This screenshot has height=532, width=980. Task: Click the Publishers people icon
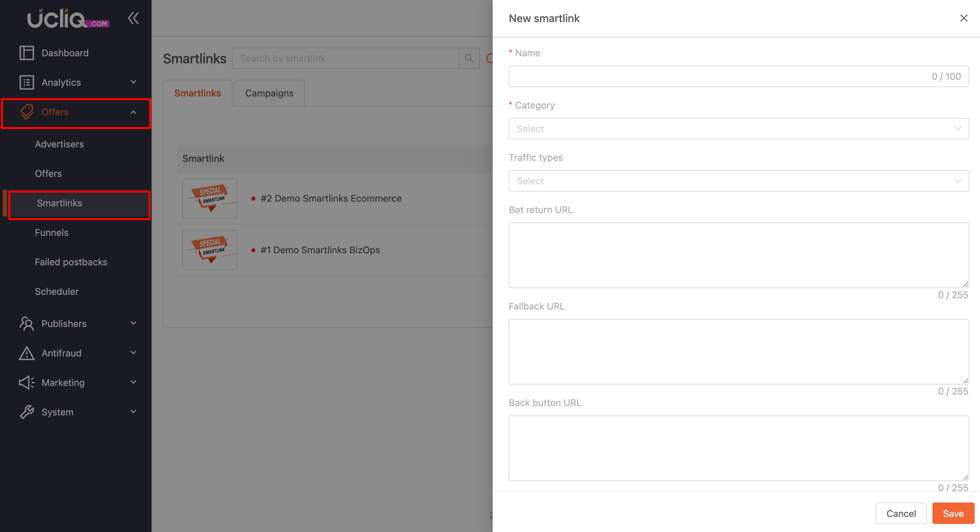tap(26, 324)
